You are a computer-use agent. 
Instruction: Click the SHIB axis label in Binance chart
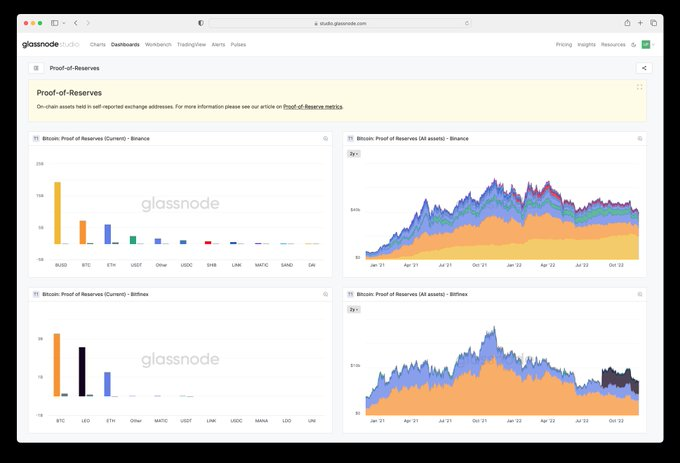[212, 265]
